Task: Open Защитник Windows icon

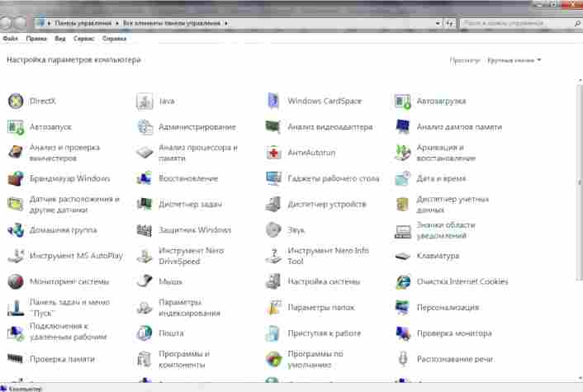Action: pyautogui.click(x=145, y=230)
